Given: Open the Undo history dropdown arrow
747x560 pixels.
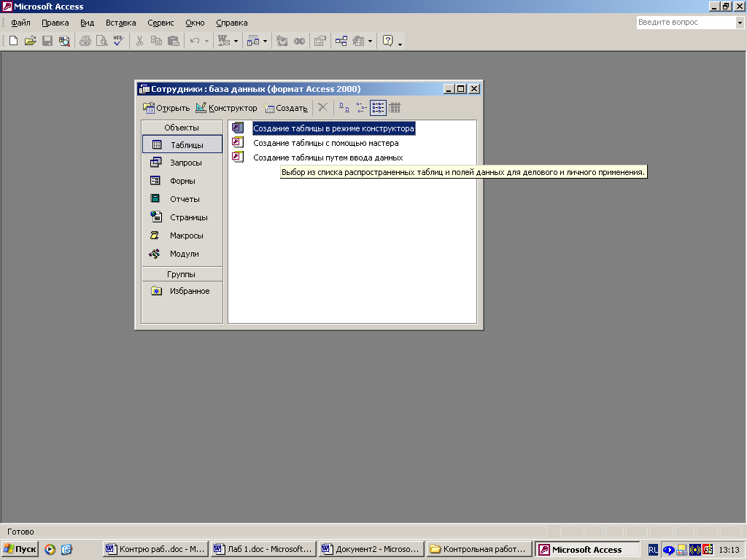Looking at the screenshot, I should click(x=206, y=41).
